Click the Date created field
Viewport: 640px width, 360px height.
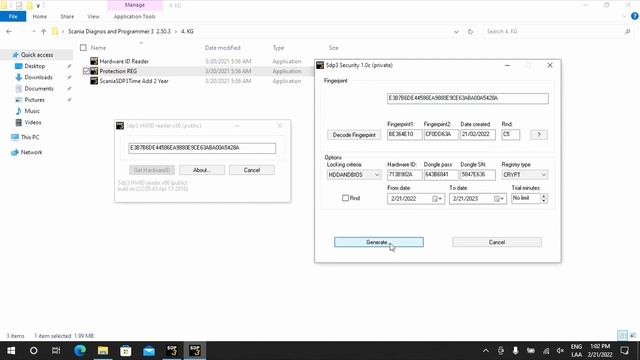coord(478,134)
